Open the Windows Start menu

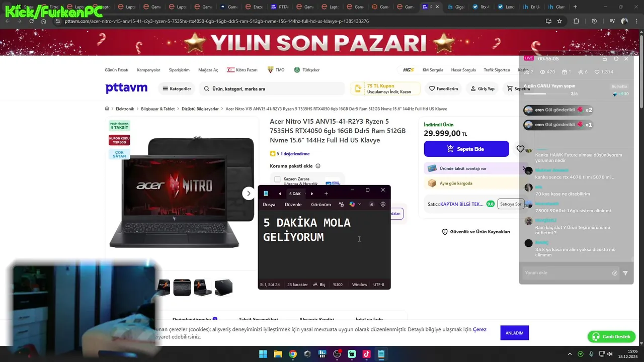tap(263, 354)
